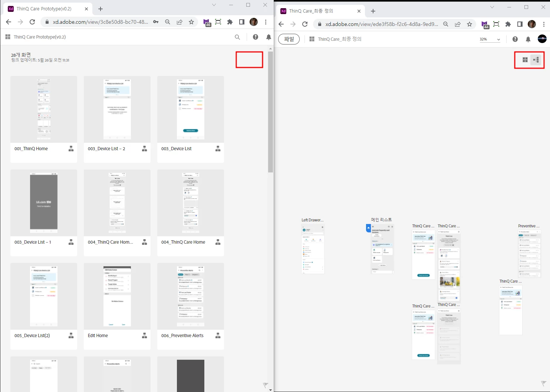Screen dimensions: 550x392
Task: Click the grid home icon in left Adobe XD window
Action: click(8, 37)
